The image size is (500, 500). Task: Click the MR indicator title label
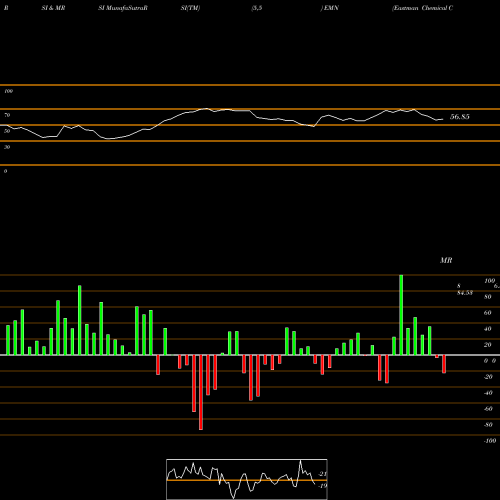coord(446,260)
